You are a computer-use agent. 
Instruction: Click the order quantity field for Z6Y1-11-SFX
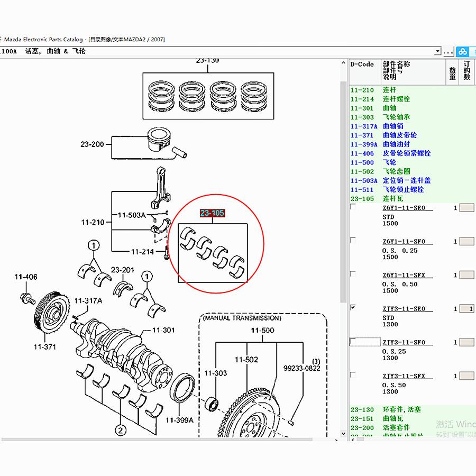466,275
